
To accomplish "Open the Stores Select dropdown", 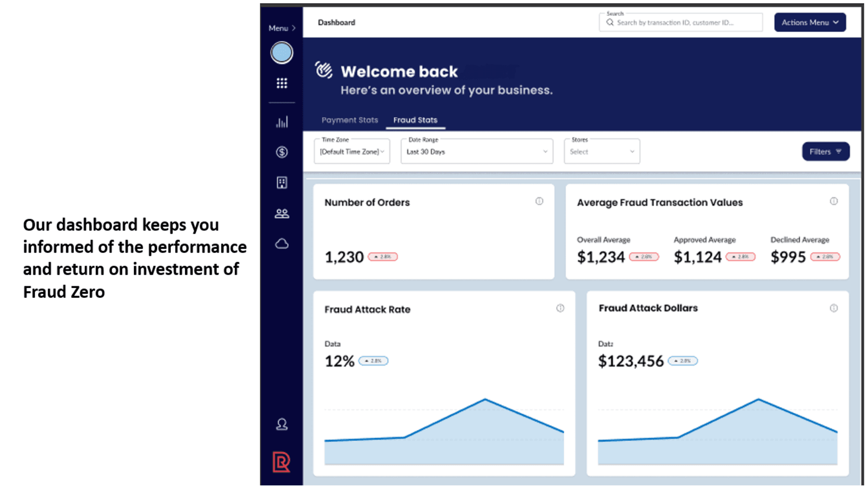I will coord(602,151).
